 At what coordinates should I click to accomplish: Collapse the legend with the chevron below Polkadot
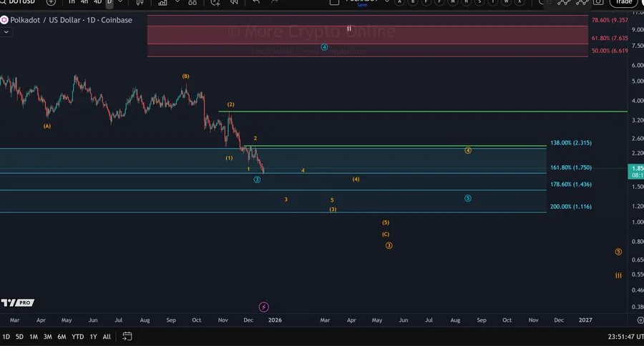tap(6, 32)
